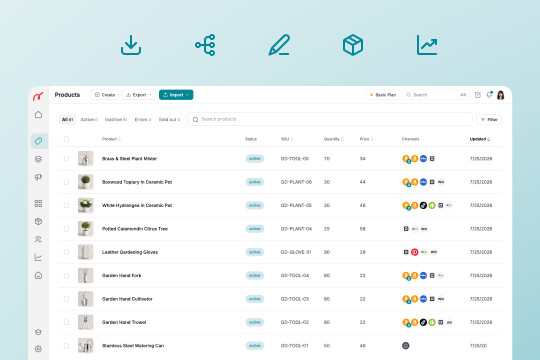540x360 pixels.
Task: Click the active status badge for Garden Hand Trowel
Action: pos(255,322)
